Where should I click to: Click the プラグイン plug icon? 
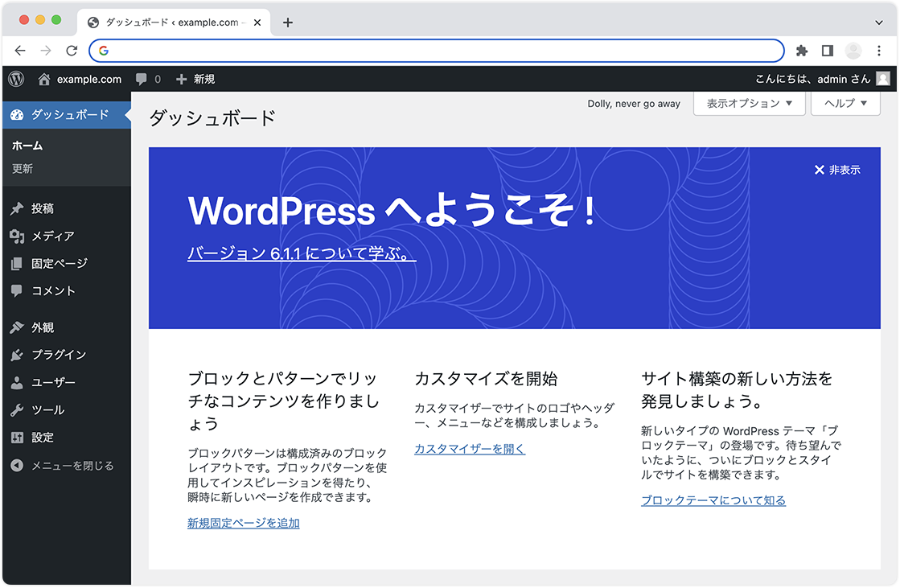click(17, 355)
